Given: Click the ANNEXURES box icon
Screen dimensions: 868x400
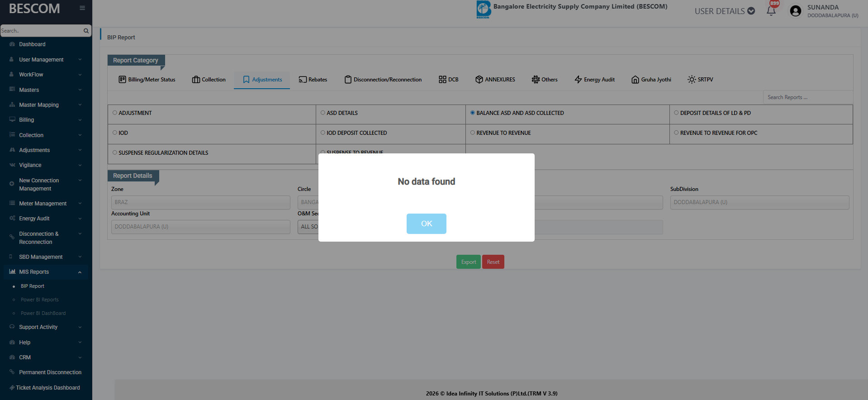Looking at the screenshot, I should (x=479, y=79).
